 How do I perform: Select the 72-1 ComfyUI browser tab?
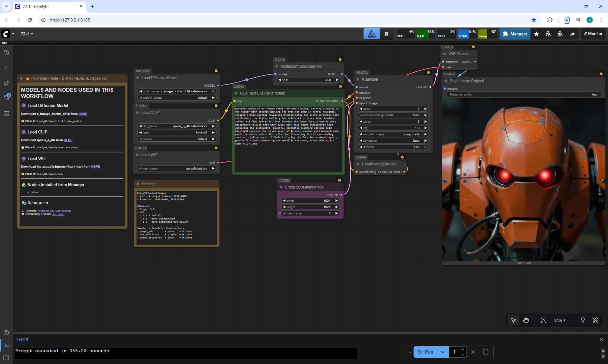(47, 6)
